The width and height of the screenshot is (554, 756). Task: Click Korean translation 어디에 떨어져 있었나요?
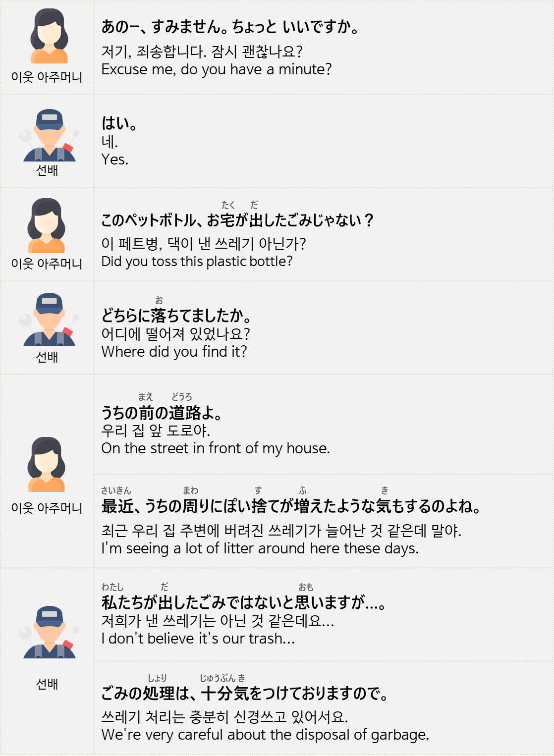click(x=175, y=334)
